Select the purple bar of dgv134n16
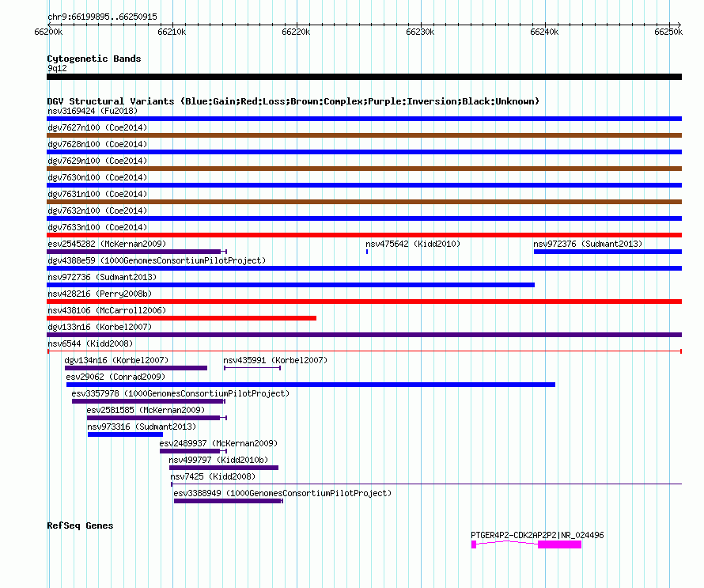The image size is (704, 588). [136, 368]
